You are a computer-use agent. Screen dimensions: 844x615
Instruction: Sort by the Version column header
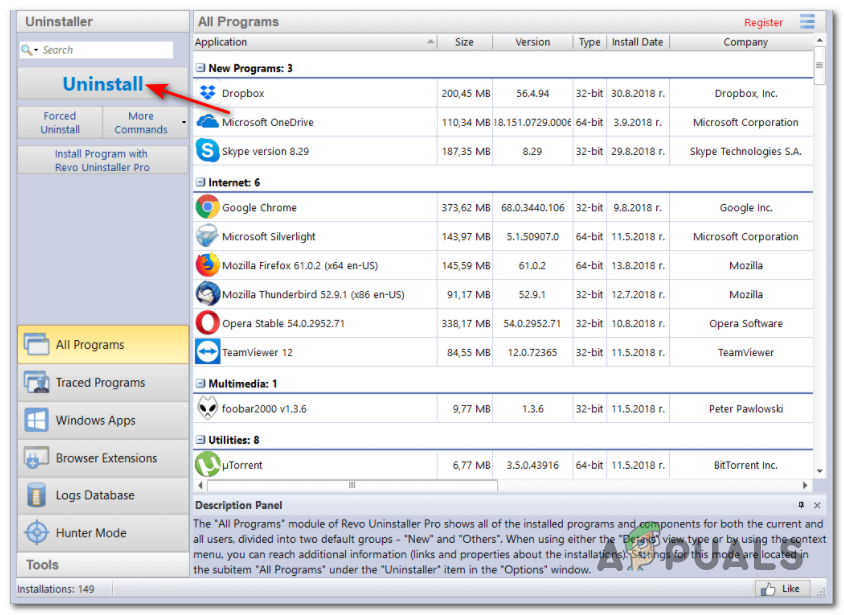click(532, 42)
